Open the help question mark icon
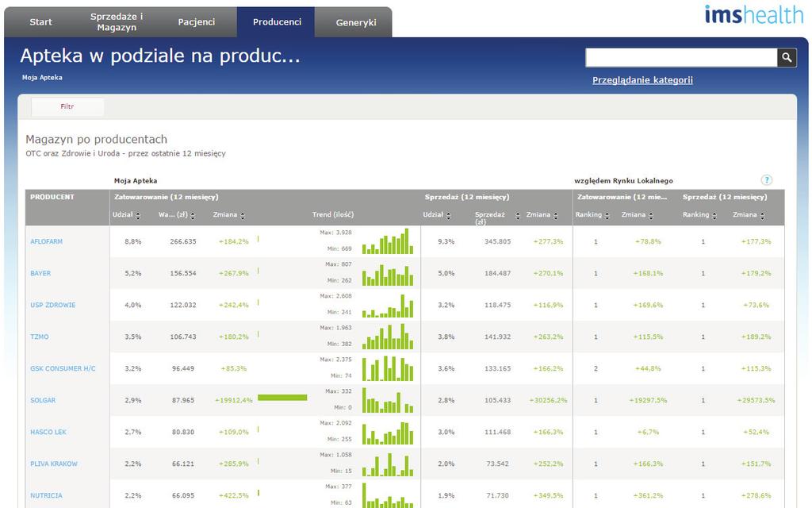812x508 pixels. [x=767, y=180]
